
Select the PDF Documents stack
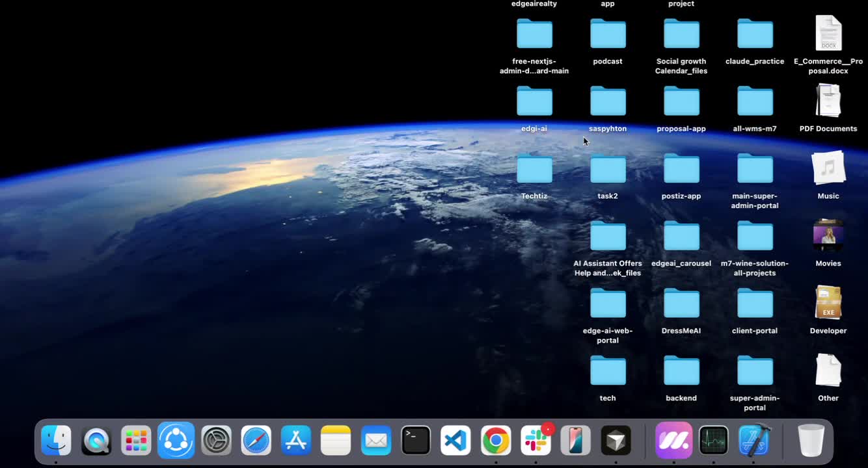pyautogui.click(x=828, y=101)
